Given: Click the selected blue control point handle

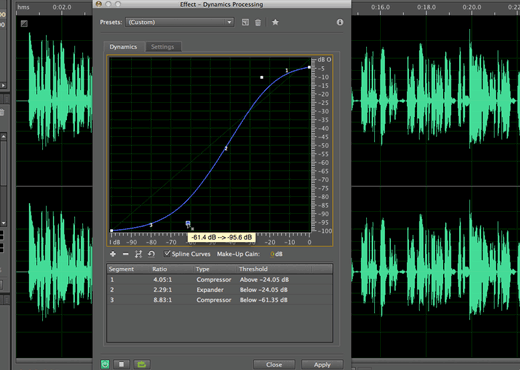Looking at the screenshot, I should (x=188, y=223).
